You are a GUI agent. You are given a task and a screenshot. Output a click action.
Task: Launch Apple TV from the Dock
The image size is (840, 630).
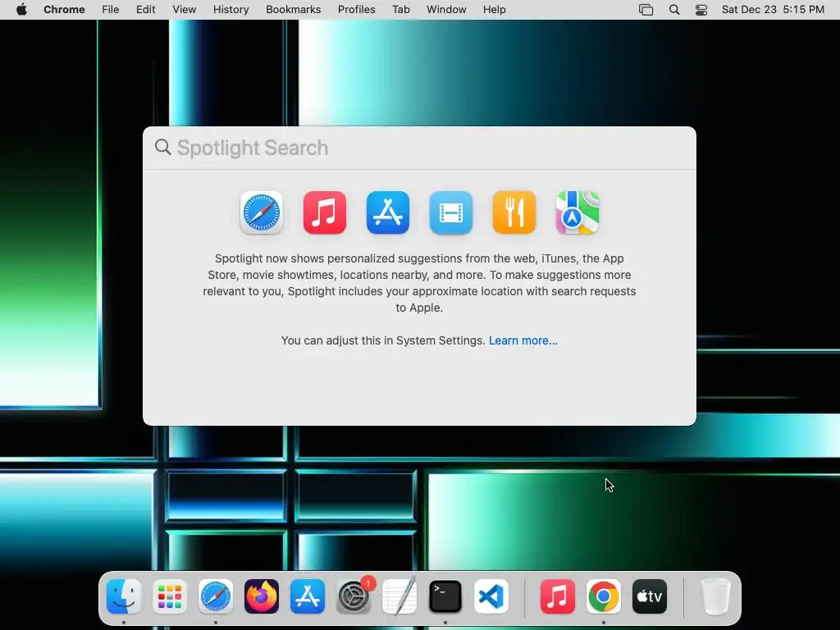pos(650,596)
